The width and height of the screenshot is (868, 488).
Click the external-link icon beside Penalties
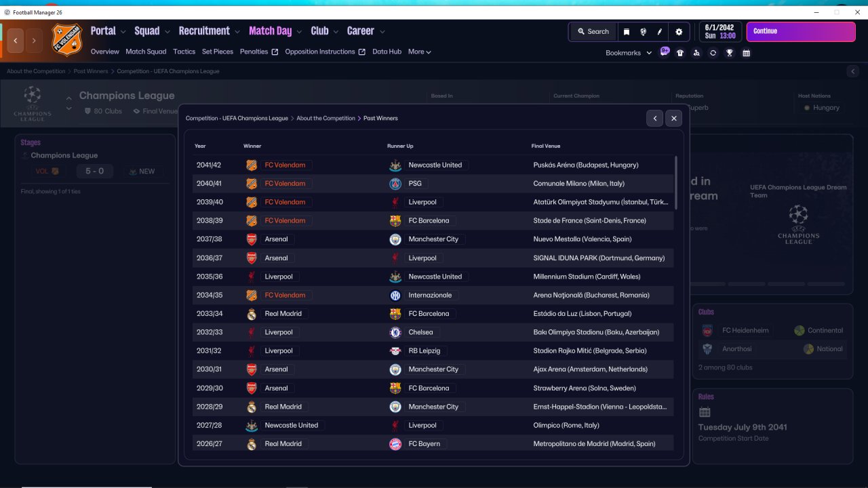(275, 52)
